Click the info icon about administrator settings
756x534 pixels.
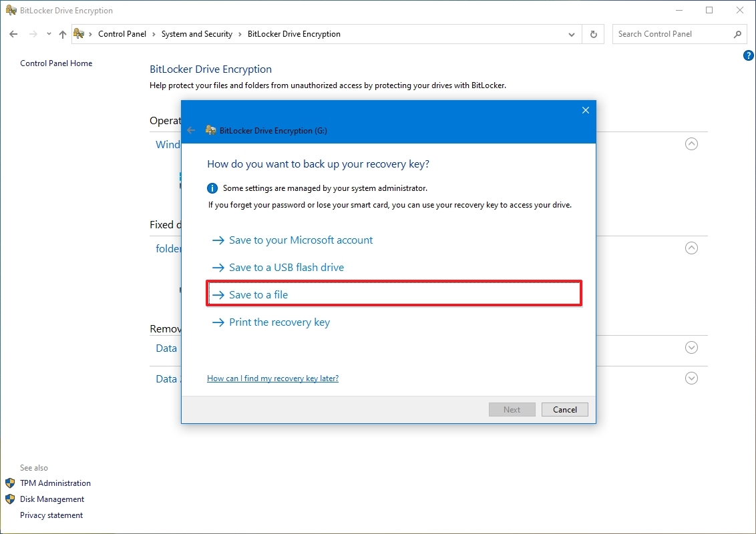pyautogui.click(x=212, y=188)
